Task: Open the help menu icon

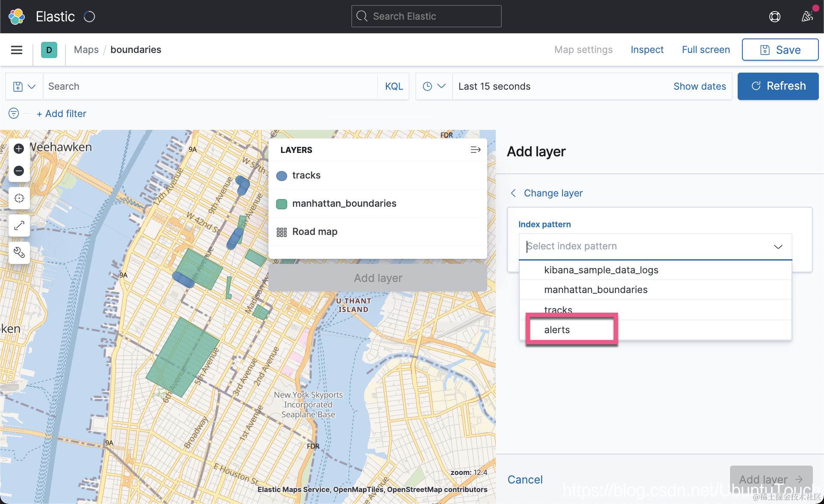Action: coord(774,17)
